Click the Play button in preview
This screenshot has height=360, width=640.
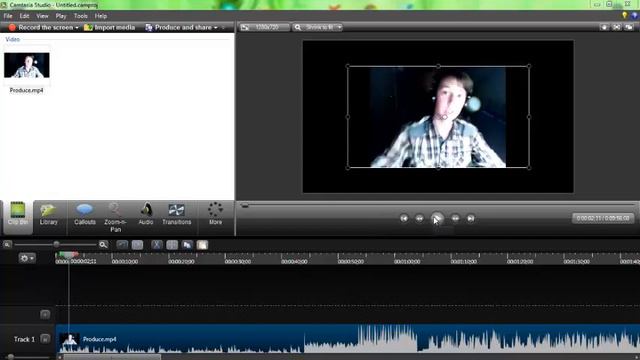[x=437, y=218]
